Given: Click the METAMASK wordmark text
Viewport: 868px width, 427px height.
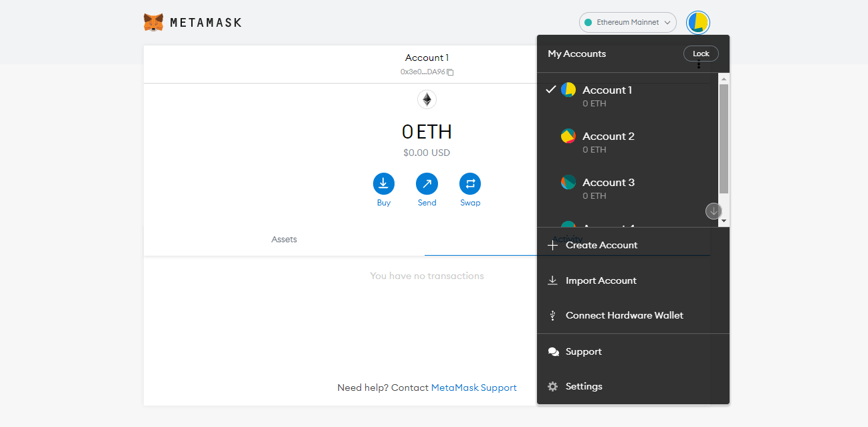Looking at the screenshot, I should tap(206, 23).
